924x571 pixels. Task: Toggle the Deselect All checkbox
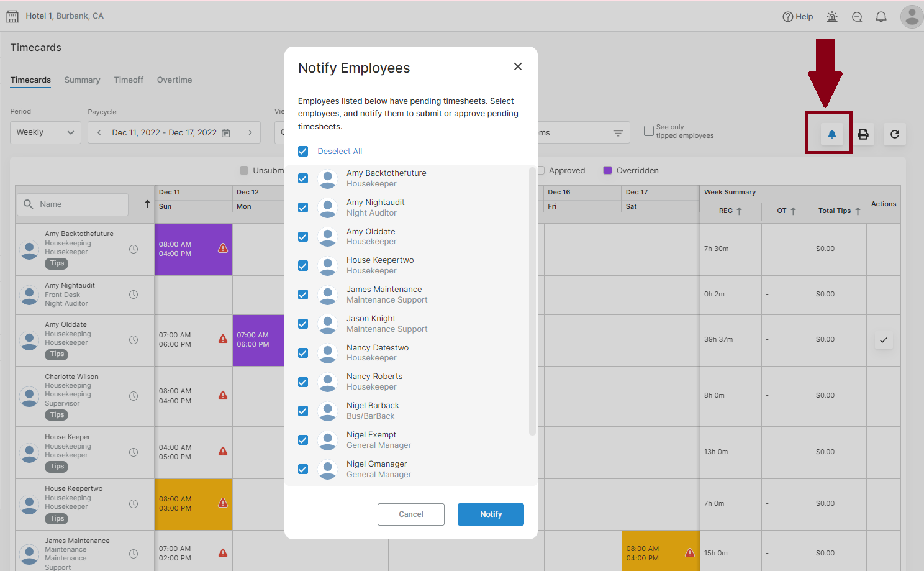[x=303, y=151]
